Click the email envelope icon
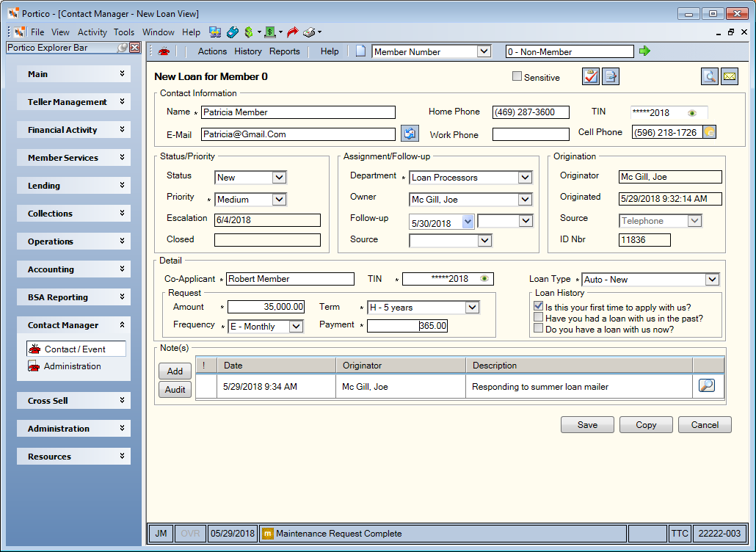This screenshot has height=552, width=756. [x=730, y=76]
